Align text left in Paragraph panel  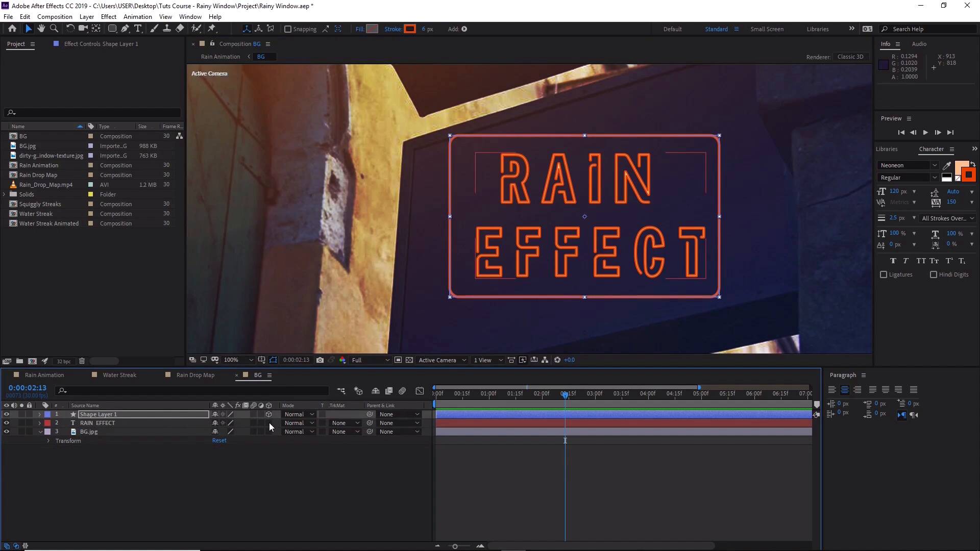(832, 390)
